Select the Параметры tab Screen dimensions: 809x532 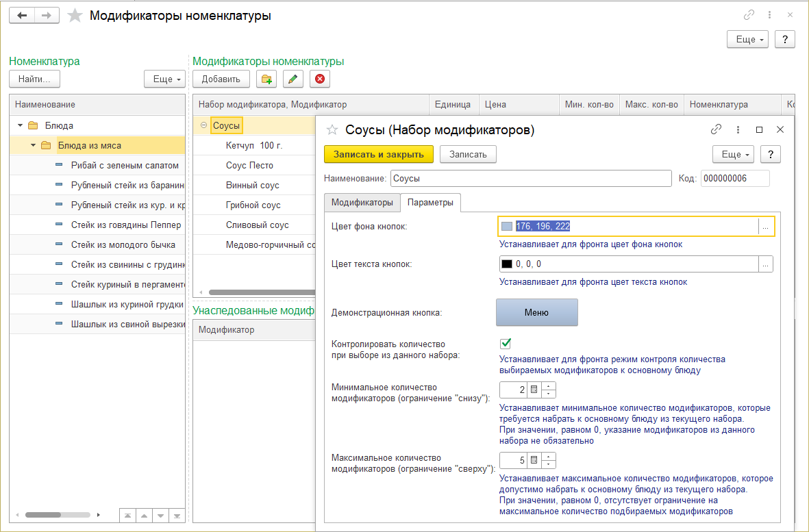coord(430,203)
